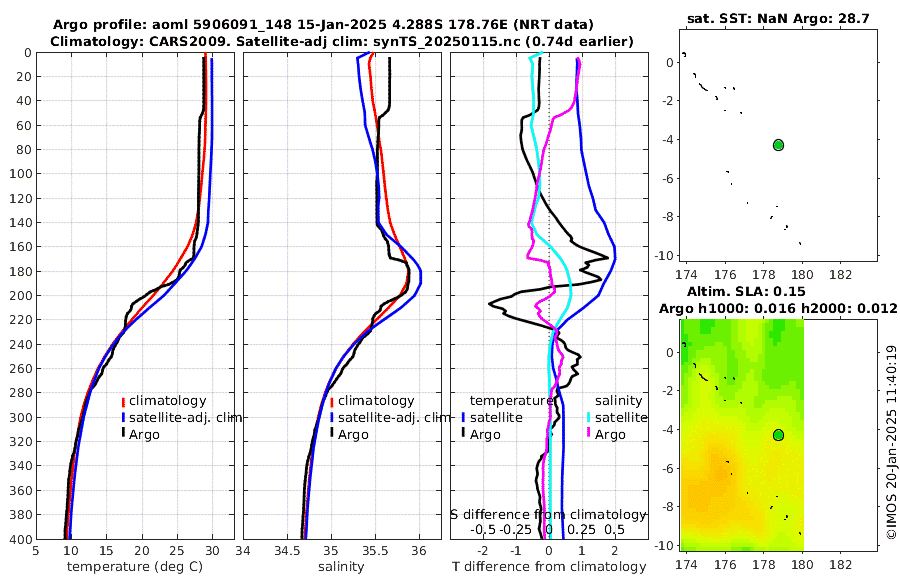The image size is (900, 580).
Task: Click red climatology swatch in temperature legend
Action: coord(123,401)
